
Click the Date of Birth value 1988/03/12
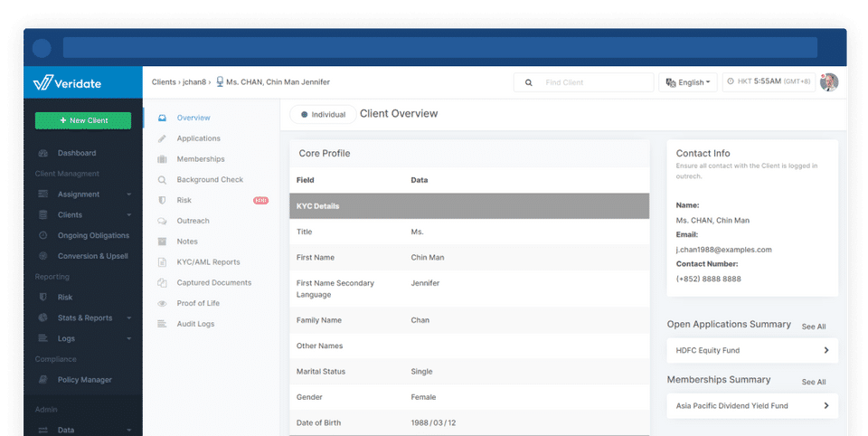pos(433,422)
